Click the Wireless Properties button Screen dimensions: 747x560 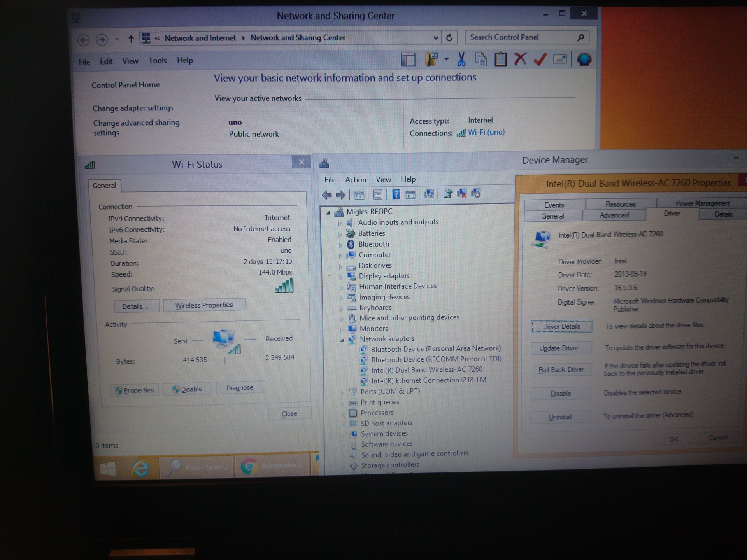(x=204, y=305)
